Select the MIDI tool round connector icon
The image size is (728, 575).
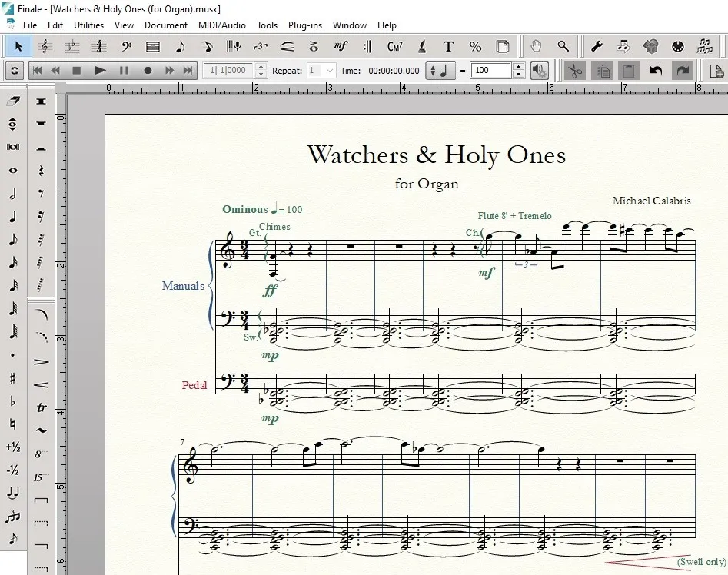click(678, 46)
